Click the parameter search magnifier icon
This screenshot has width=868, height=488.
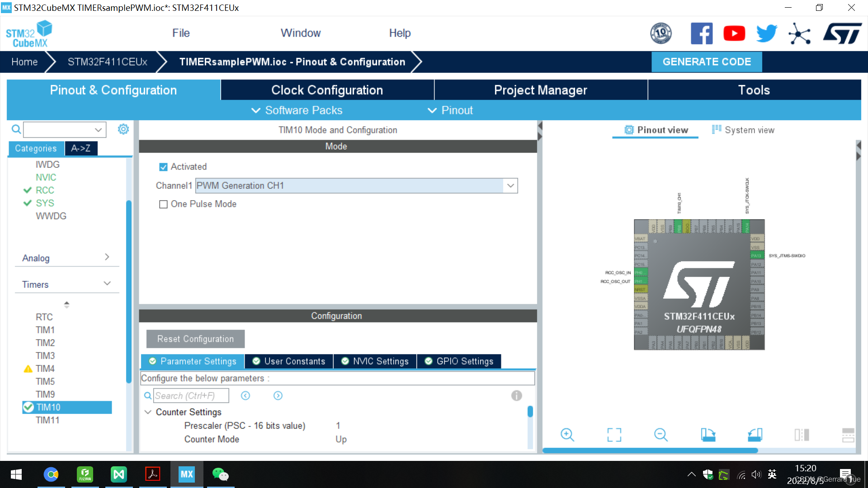tap(148, 396)
